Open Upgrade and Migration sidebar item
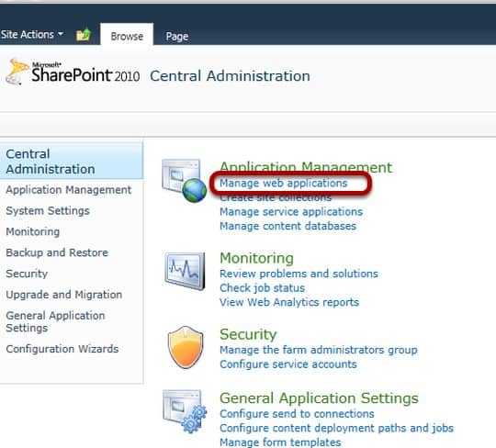 tap(64, 295)
